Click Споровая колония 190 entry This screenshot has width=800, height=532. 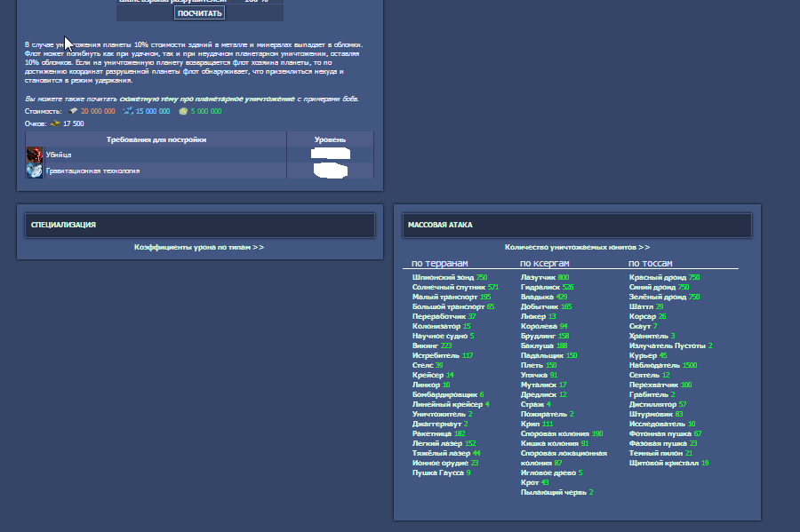(562, 433)
